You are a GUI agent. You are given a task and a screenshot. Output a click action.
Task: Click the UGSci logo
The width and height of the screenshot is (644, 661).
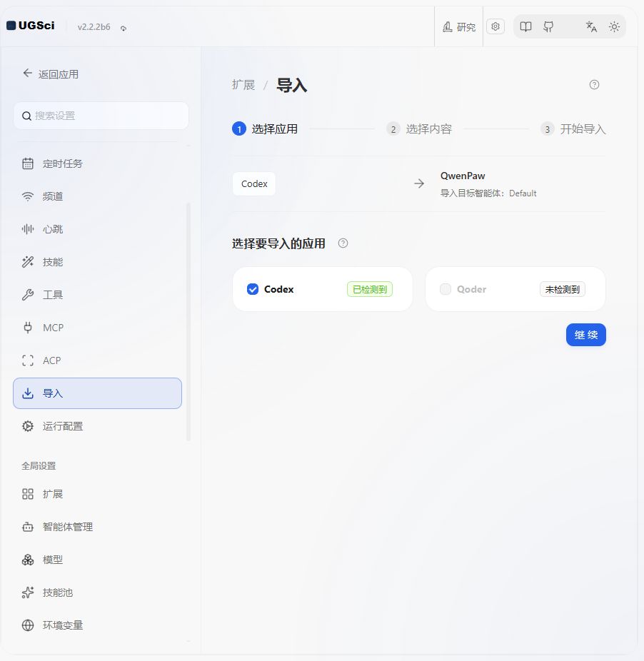pyautogui.click(x=31, y=26)
